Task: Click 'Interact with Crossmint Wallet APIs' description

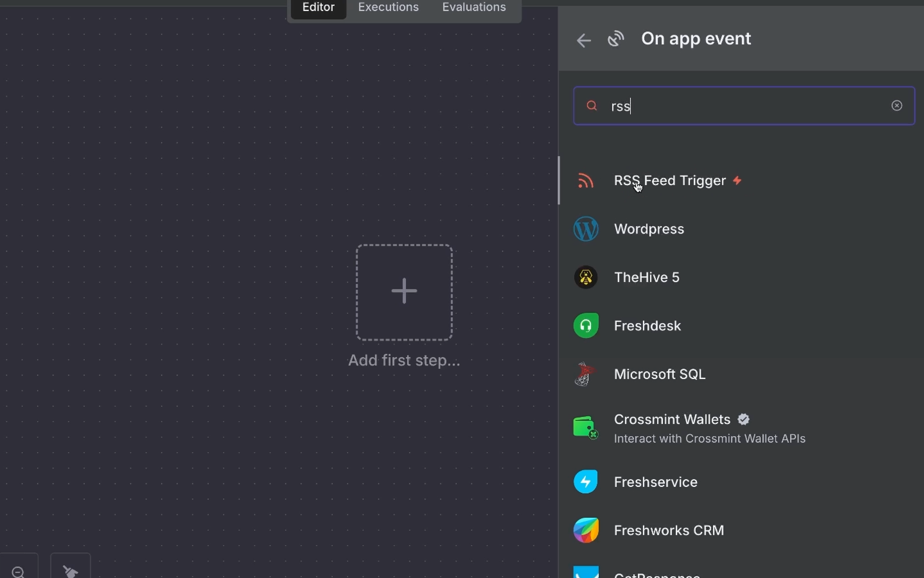Action: 710,438
